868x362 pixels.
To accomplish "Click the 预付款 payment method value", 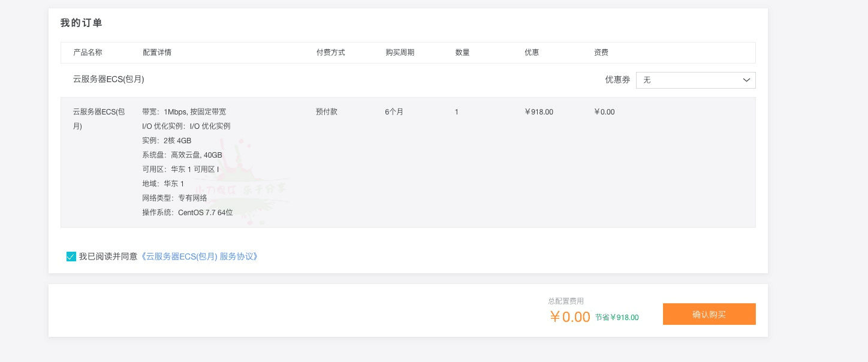I will click(327, 112).
